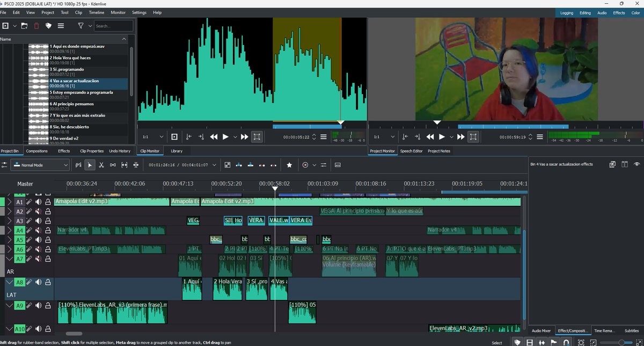Open Project Monitor 1:1 zoom dropdown
This screenshot has height=346, width=644.
click(x=384, y=137)
